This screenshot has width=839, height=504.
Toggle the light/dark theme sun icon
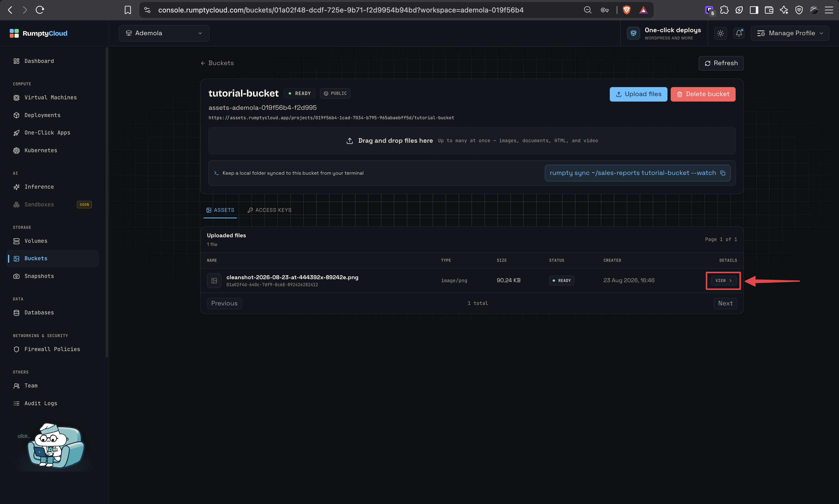coord(720,33)
